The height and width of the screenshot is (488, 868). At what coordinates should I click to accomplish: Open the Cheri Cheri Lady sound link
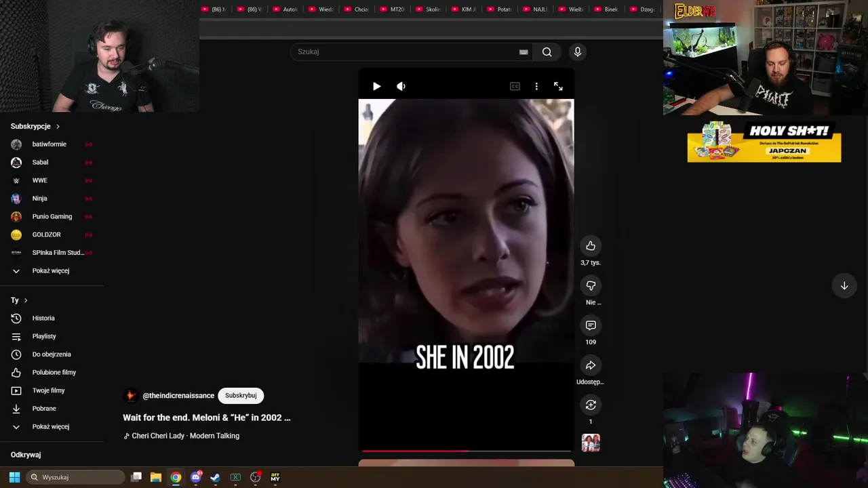click(185, 436)
